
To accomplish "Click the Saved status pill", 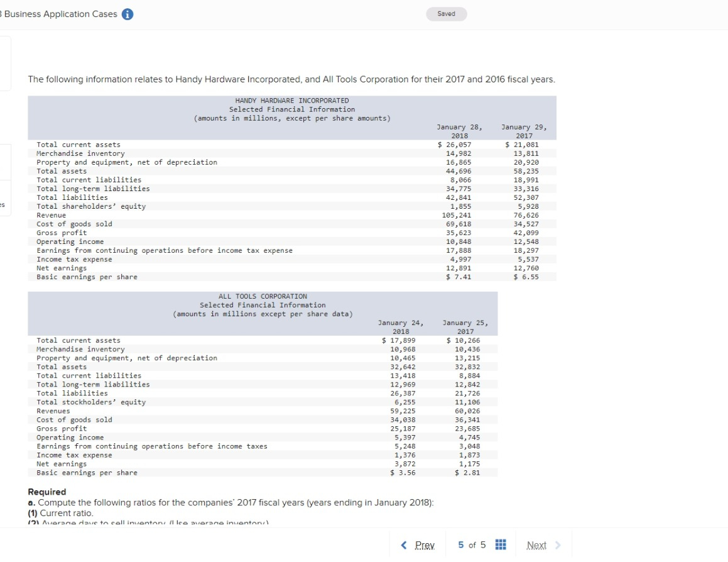I will [447, 13].
